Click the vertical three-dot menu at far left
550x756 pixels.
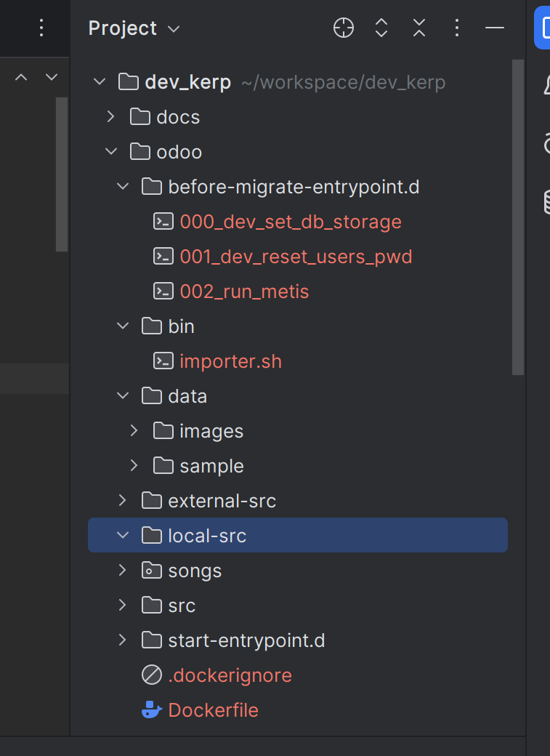(x=41, y=28)
